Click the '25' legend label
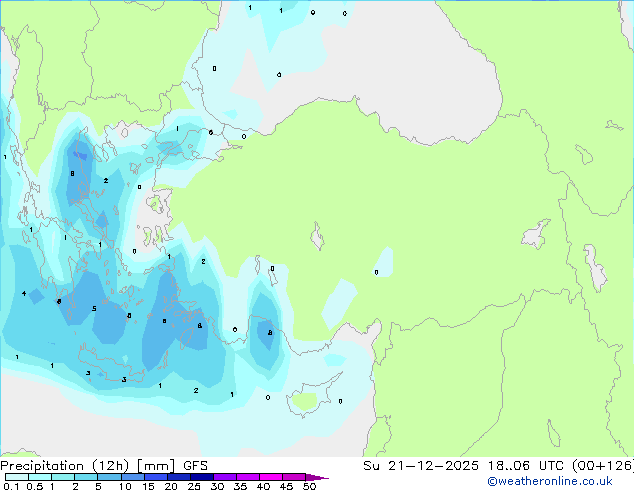Image resolution: width=634 pixels, height=490 pixels. [194, 486]
